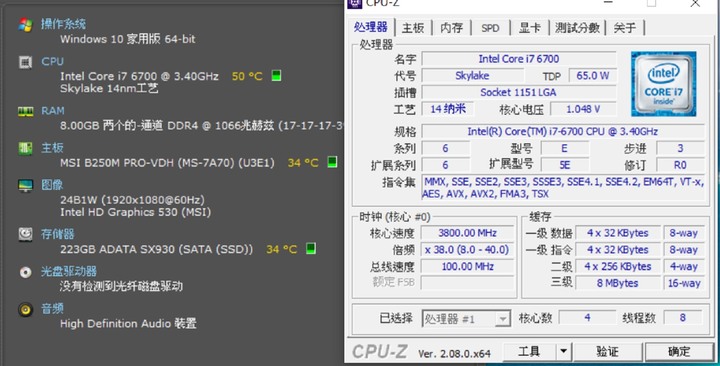Image resolution: width=720 pixels, height=366 pixels.
Task: Click the 修订 field showing R0
Action: tap(680, 165)
